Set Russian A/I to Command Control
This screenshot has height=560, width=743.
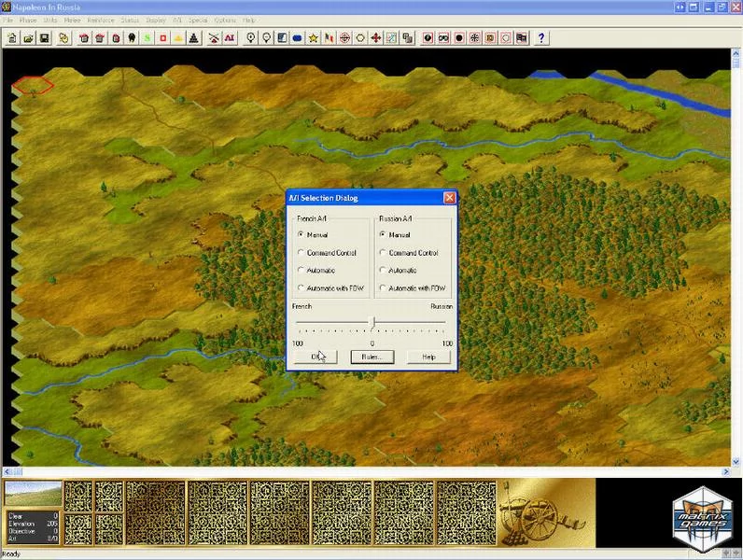click(409, 253)
